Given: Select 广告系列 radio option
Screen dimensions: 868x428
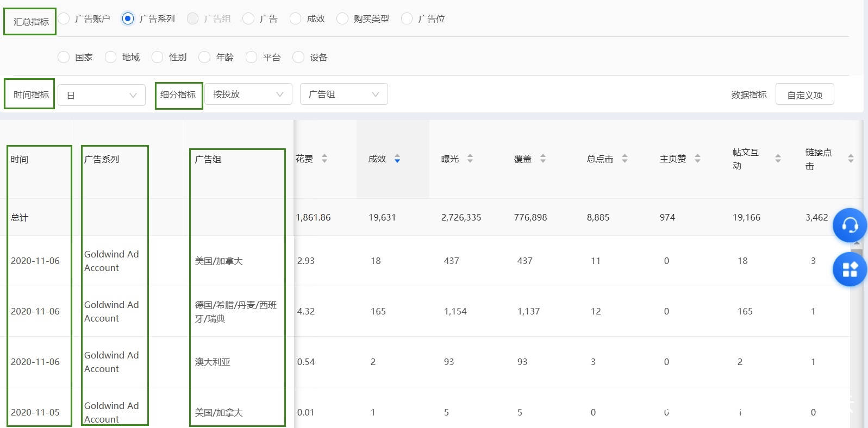Looking at the screenshot, I should coord(128,19).
